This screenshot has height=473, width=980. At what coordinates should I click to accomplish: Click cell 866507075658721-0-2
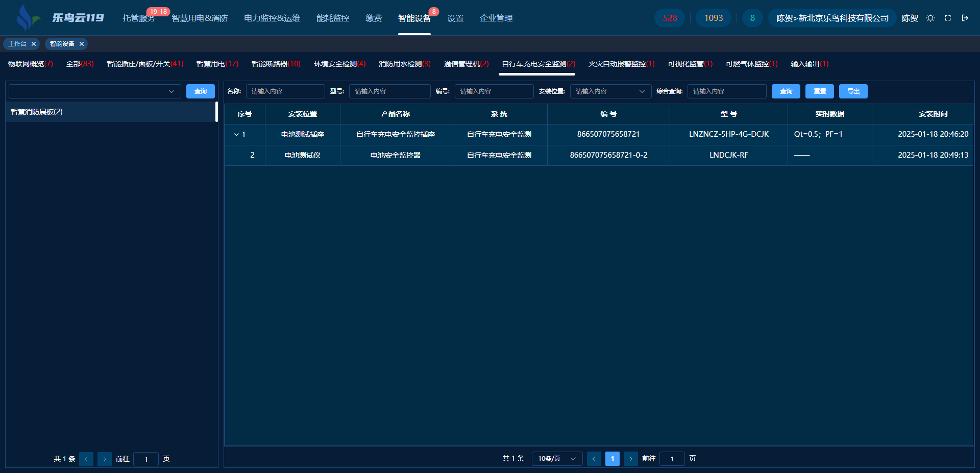[608, 155]
